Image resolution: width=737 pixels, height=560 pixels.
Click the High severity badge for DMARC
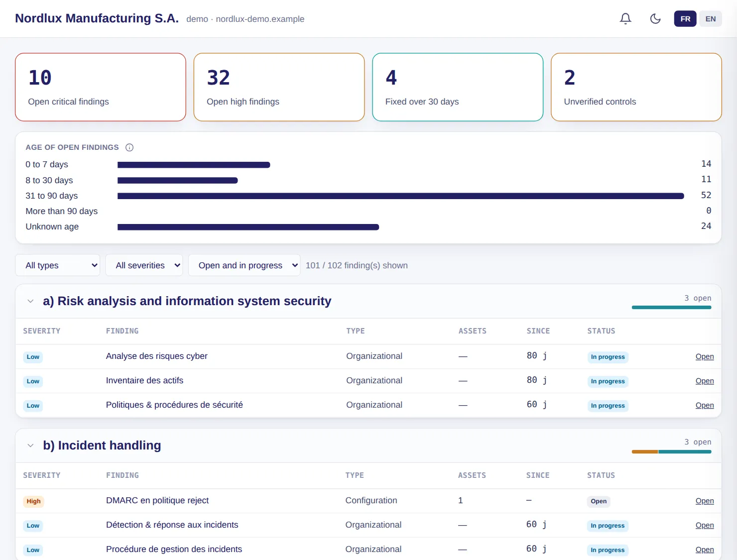(x=33, y=501)
